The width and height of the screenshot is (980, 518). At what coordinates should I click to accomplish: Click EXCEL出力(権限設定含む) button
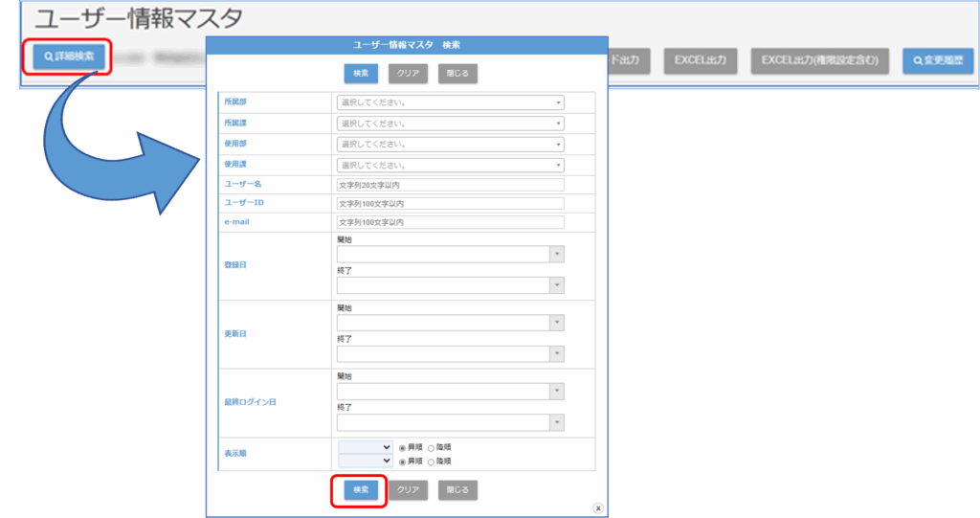click(x=826, y=61)
